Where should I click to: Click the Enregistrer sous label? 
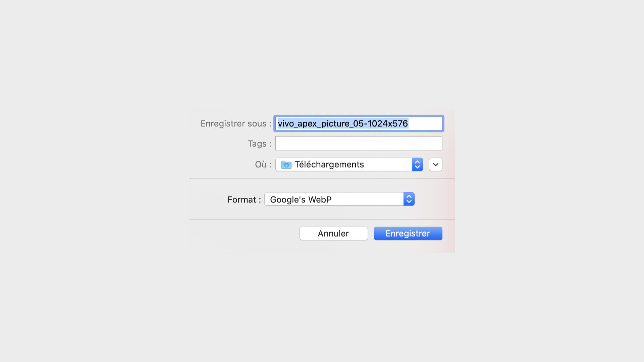(x=236, y=124)
